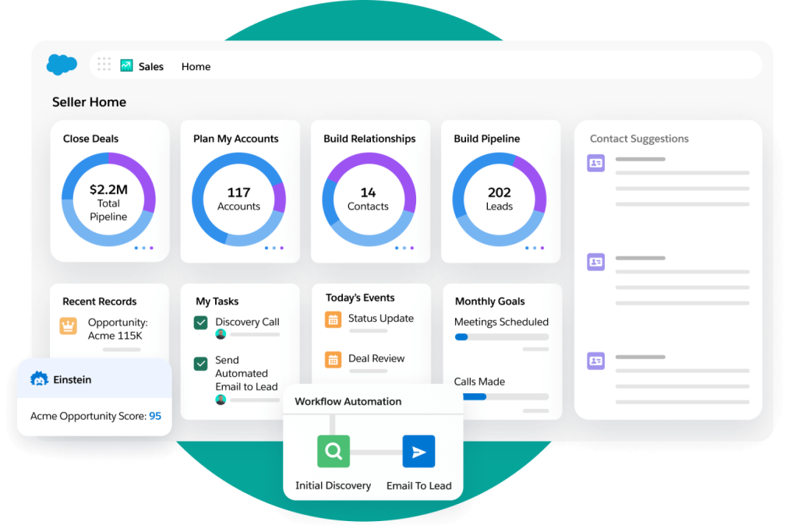Select the Sales menu item
Screen dimensions: 798x532
coord(150,66)
